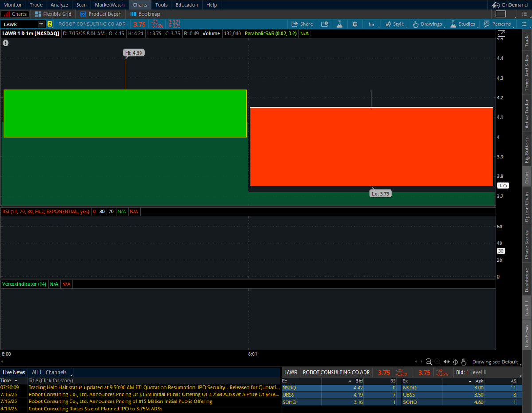Open the Patterns dropdown menu

tap(498, 24)
